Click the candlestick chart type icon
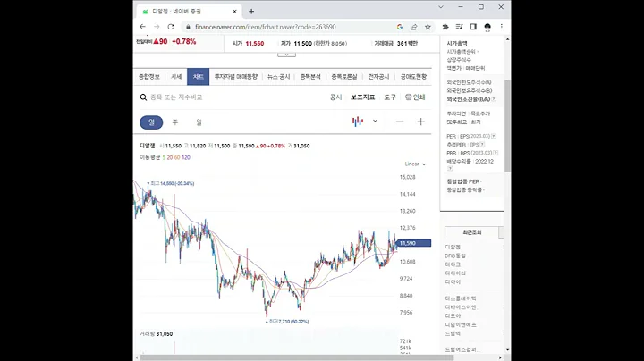The height and width of the screenshot is (361, 644). point(358,121)
